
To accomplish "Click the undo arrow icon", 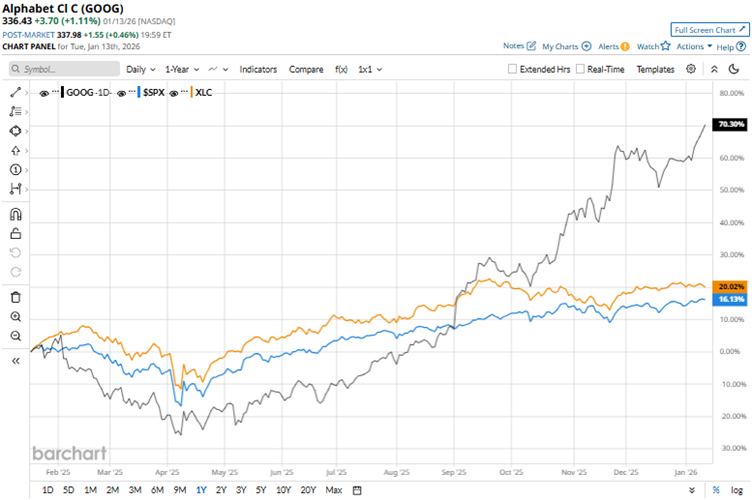I will (15, 253).
